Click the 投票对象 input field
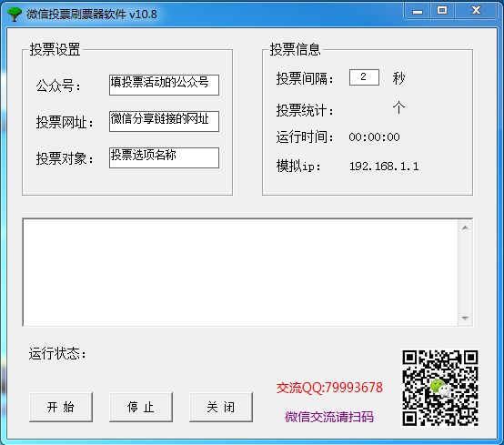Image resolution: width=504 pixels, height=445 pixels. point(164,157)
